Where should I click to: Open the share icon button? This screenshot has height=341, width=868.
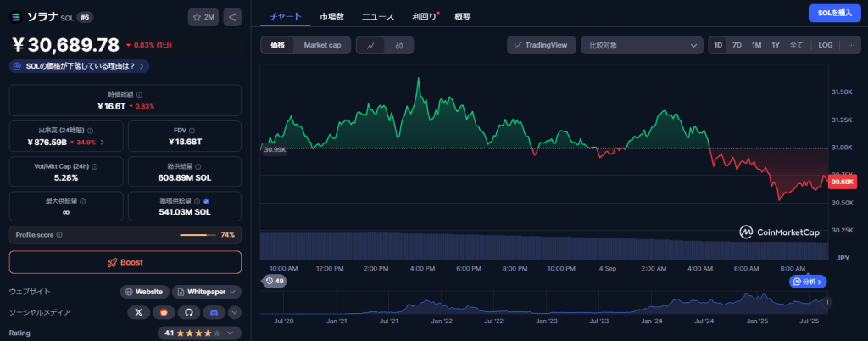(232, 17)
